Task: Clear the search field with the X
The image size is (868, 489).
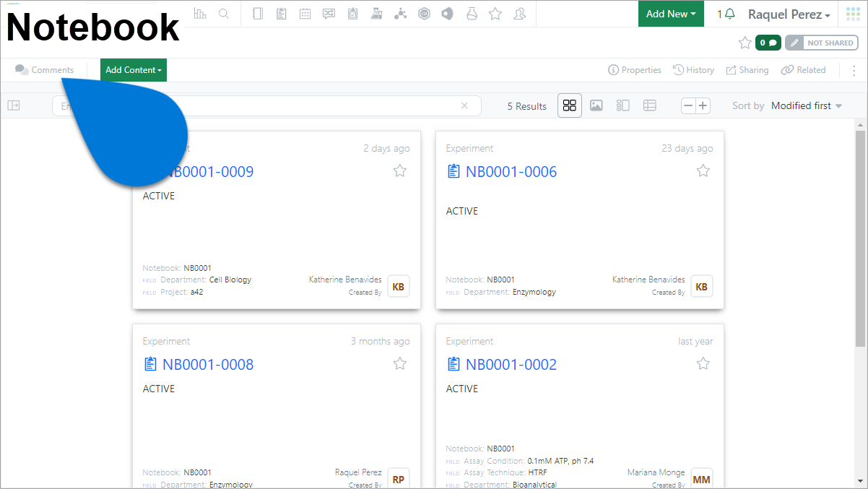Action: tap(464, 105)
